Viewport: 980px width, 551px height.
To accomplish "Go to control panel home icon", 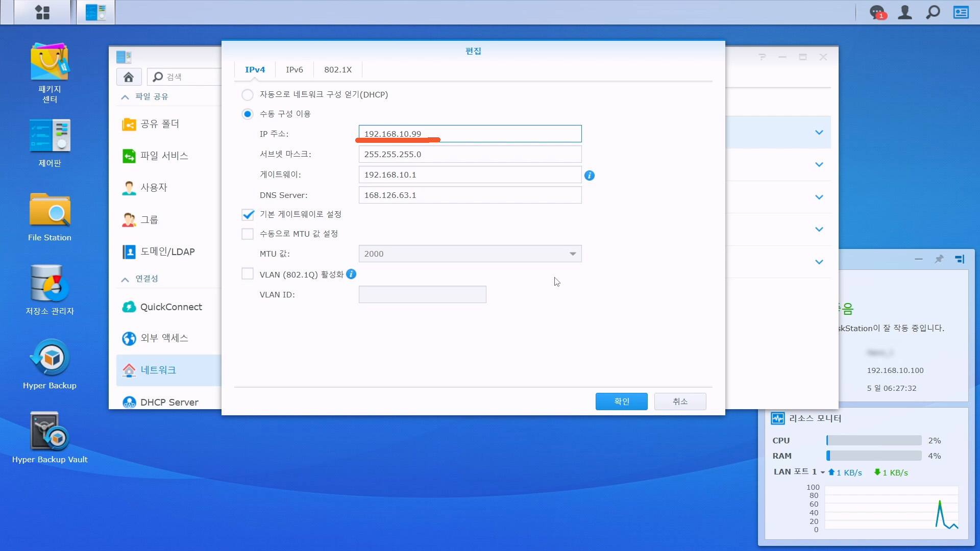I will click(129, 77).
